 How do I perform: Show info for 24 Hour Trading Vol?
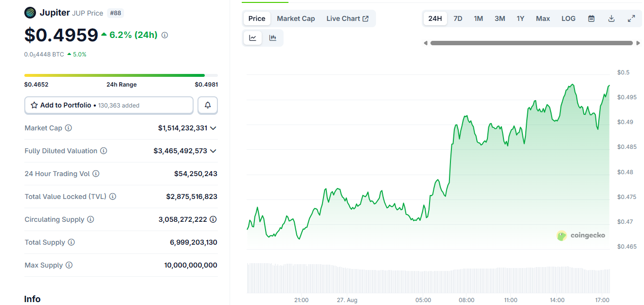[96, 174]
